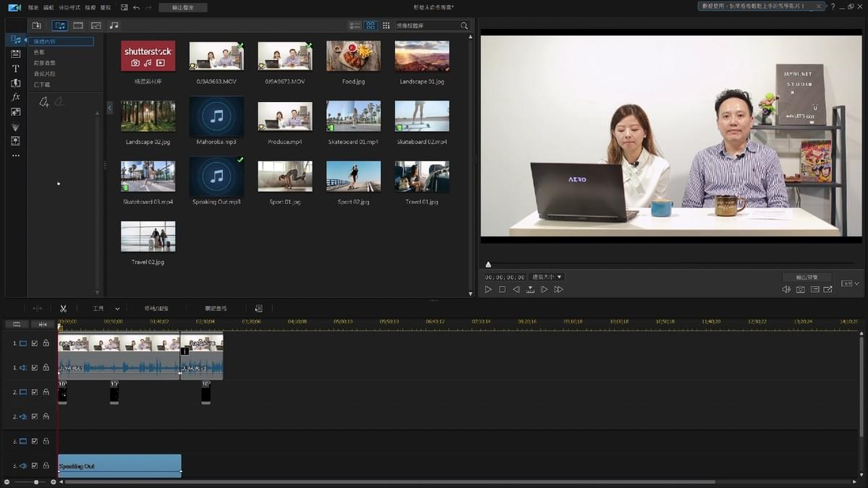The width and height of the screenshot is (868, 488).
Task: Click the render preview button under the player
Action: [x=807, y=277]
